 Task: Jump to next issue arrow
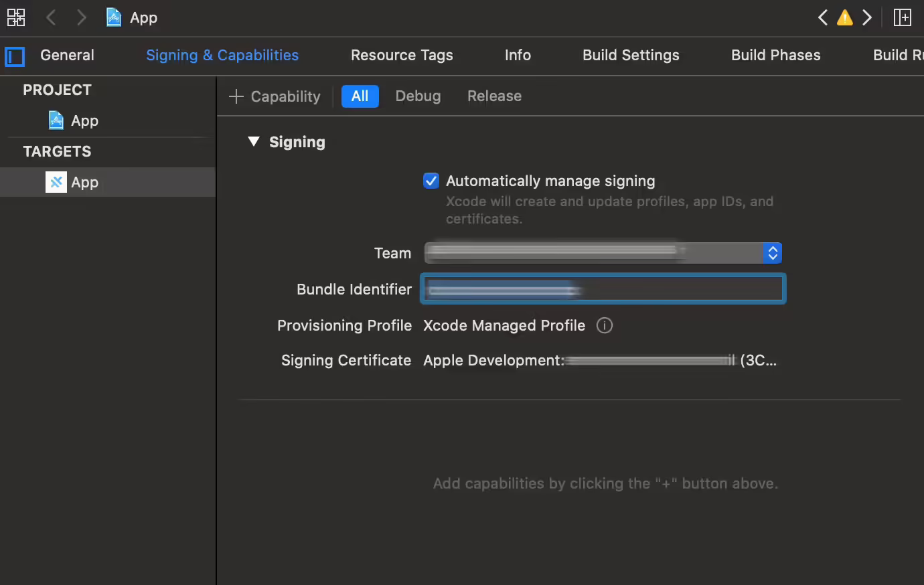867,17
